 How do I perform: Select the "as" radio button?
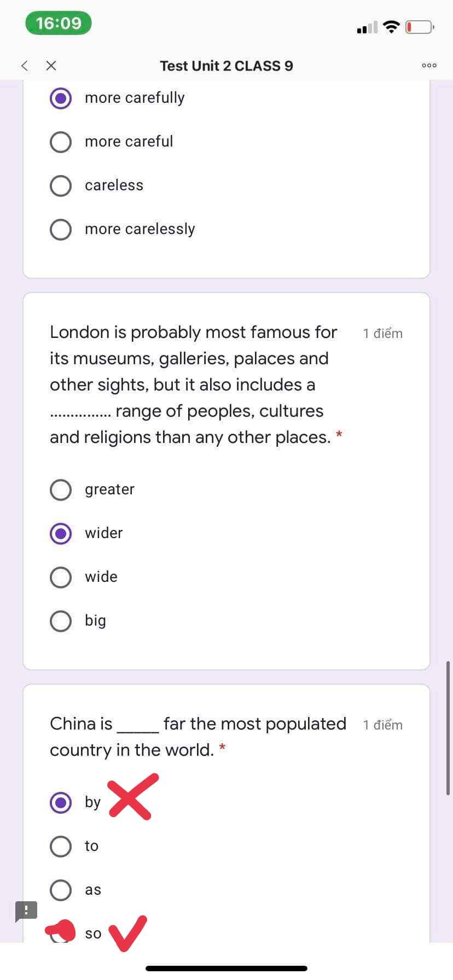(x=61, y=890)
